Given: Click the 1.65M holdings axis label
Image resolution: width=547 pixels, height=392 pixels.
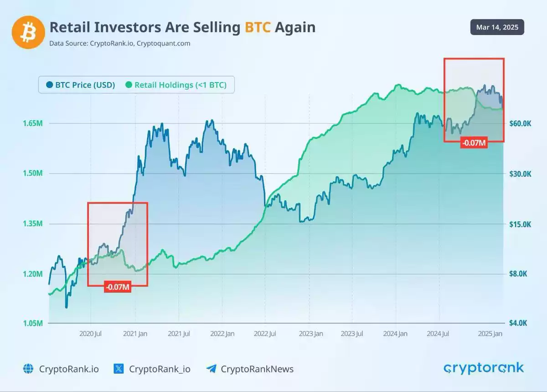Looking at the screenshot, I should click(33, 124).
